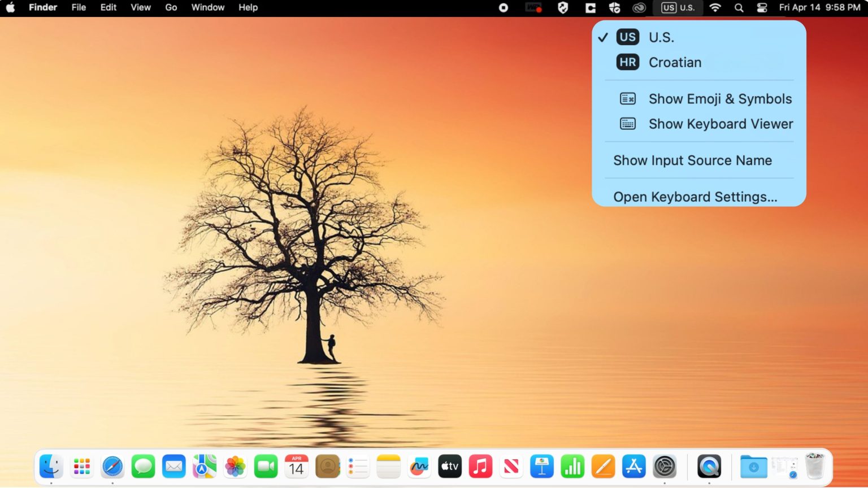The width and height of the screenshot is (868, 488).
Task: Enable Show Input Source Name
Action: 692,160
